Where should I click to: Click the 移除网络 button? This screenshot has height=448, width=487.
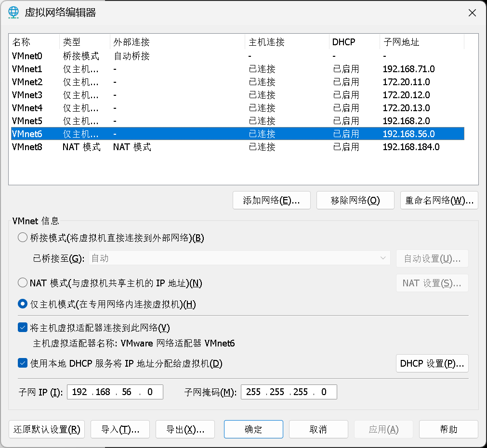pos(355,201)
